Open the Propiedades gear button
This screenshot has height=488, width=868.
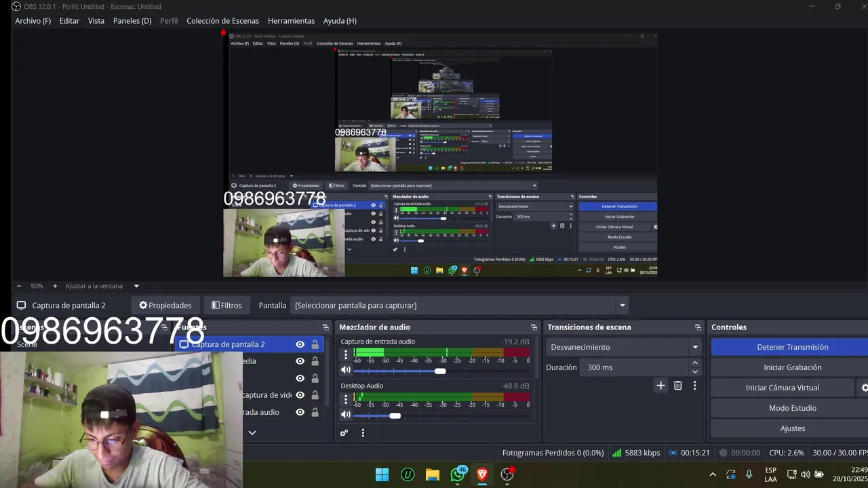tap(166, 305)
